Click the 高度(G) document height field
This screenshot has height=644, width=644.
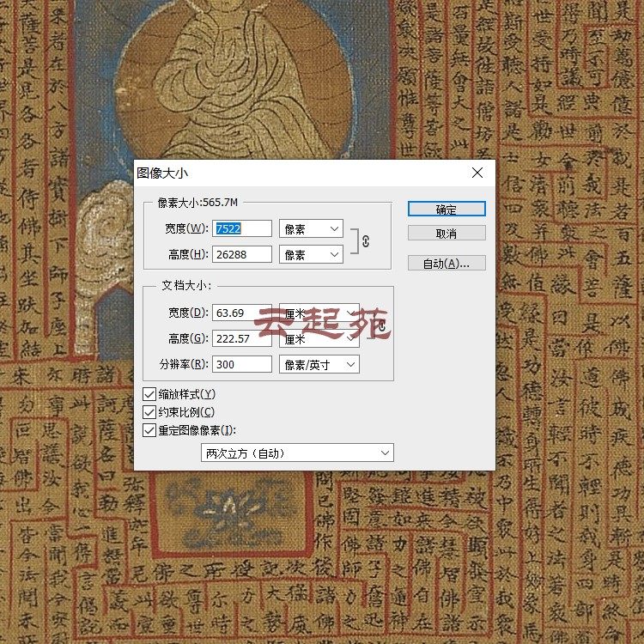coord(242,338)
